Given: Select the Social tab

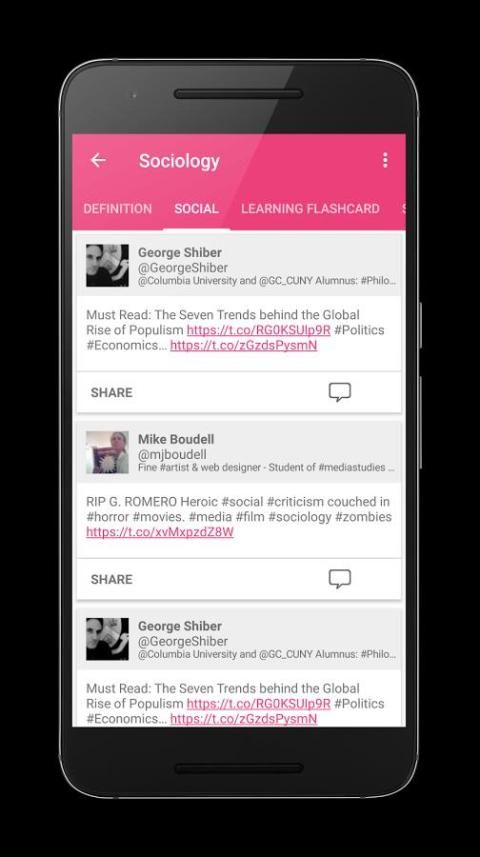Looking at the screenshot, I should [196, 209].
